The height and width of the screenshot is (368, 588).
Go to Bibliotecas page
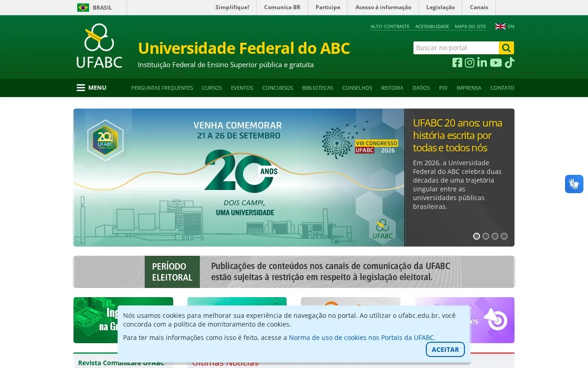pos(317,88)
